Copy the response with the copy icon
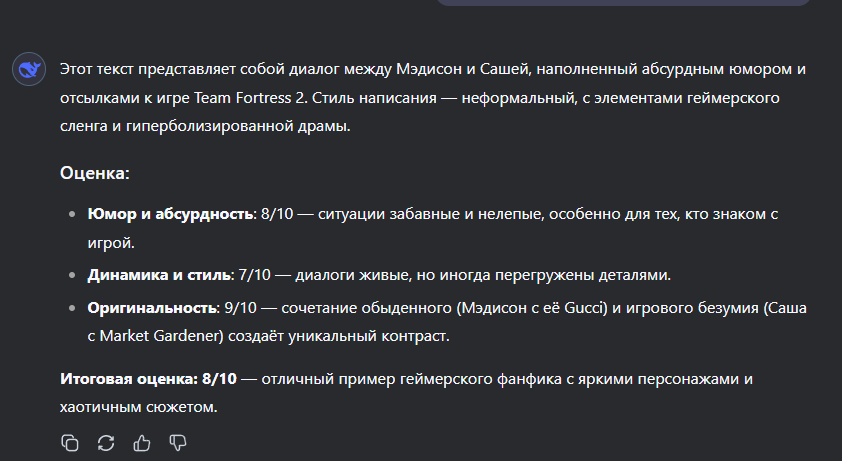842x461 pixels. [70, 443]
